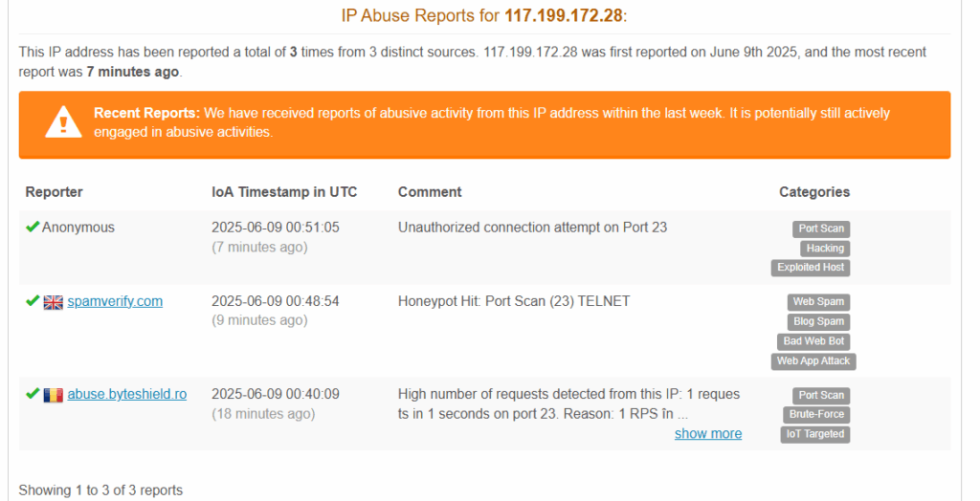Click the UK flag icon next to spamverify.com
980x501 pixels.
tap(54, 302)
